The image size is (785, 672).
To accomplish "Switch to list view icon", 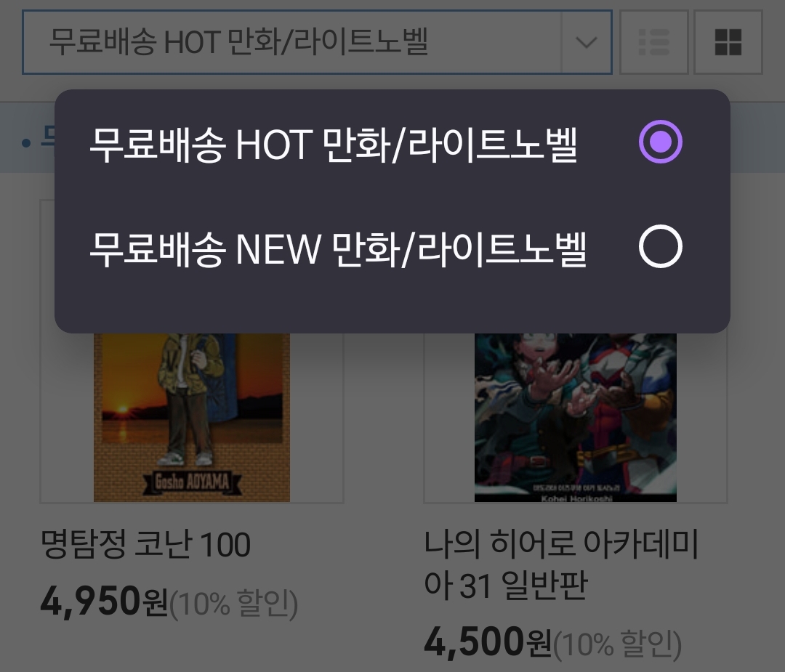I will [654, 42].
